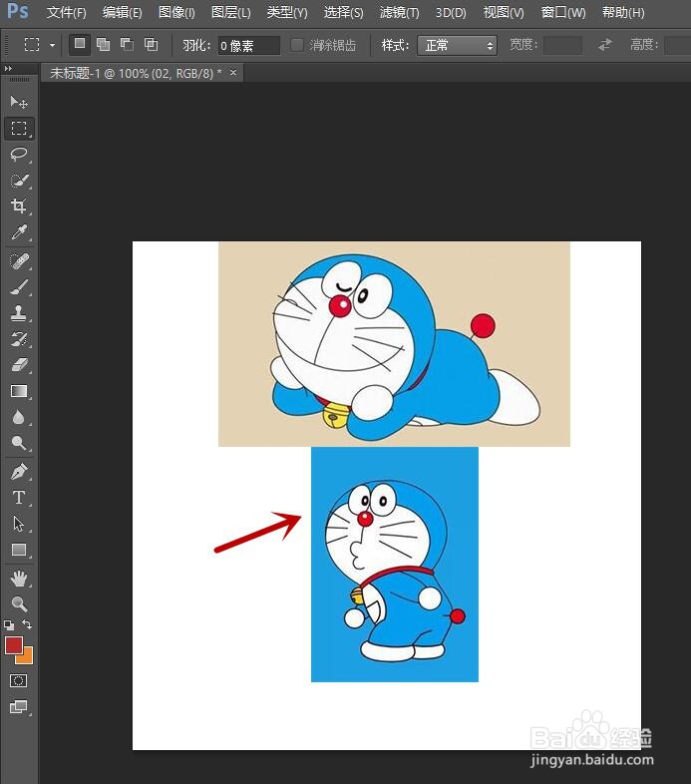This screenshot has height=784, width=691.
Task: Choose the Intersect with selection mode button
Action: pyautogui.click(x=151, y=45)
